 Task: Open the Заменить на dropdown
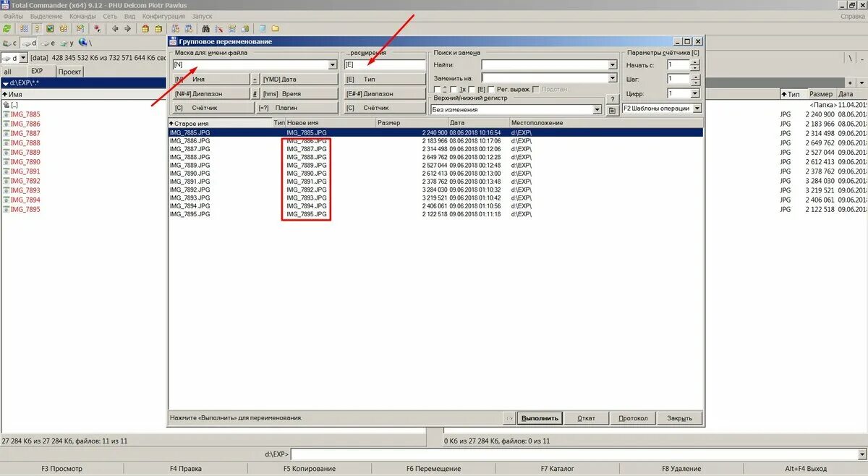pos(612,78)
